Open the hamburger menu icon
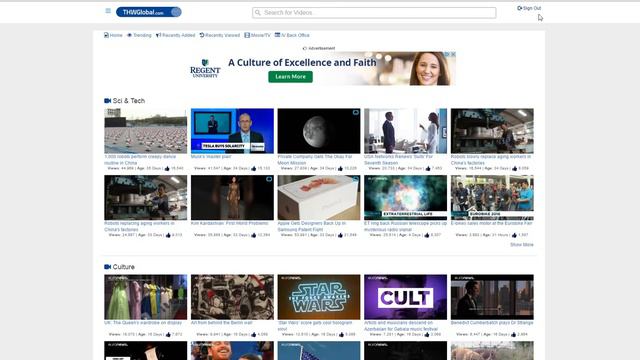Image resolution: width=640 pixels, height=360 pixels. [x=108, y=11]
